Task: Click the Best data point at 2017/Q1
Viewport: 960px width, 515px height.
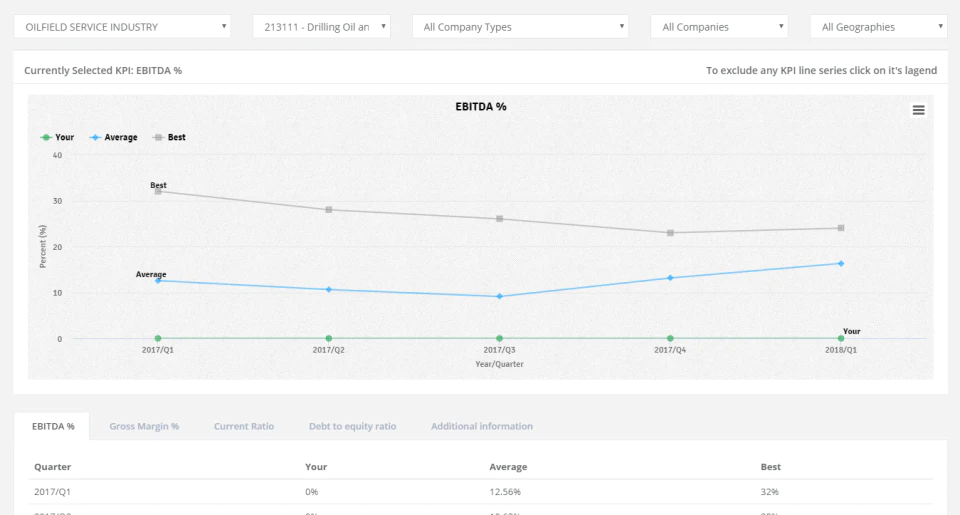Action: coord(158,192)
